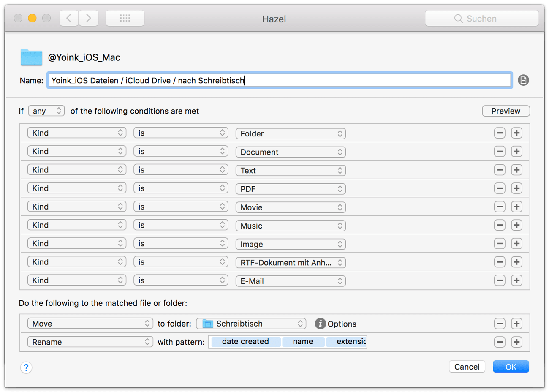Add a condition after the PDF row
The image size is (549, 392).
click(x=516, y=188)
